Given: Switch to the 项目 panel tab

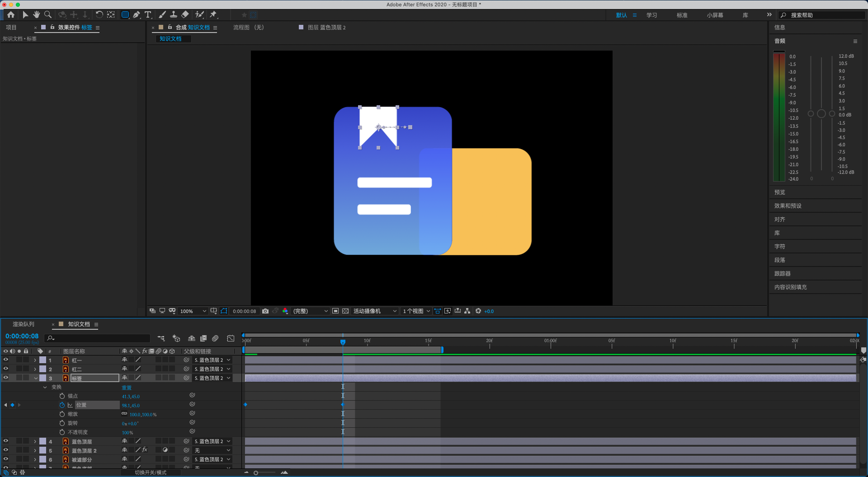Looking at the screenshot, I should tap(11, 28).
